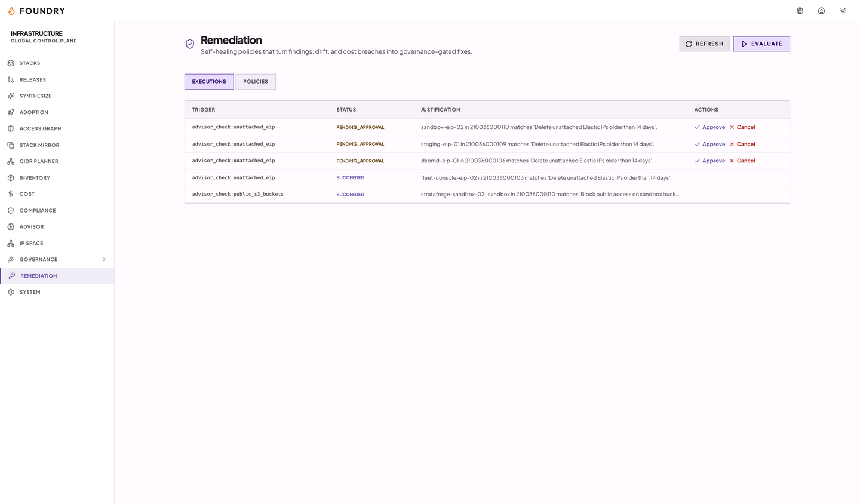Click the Advisor icon in sidebar
This screenshot has height=504, width=860.
11,227
